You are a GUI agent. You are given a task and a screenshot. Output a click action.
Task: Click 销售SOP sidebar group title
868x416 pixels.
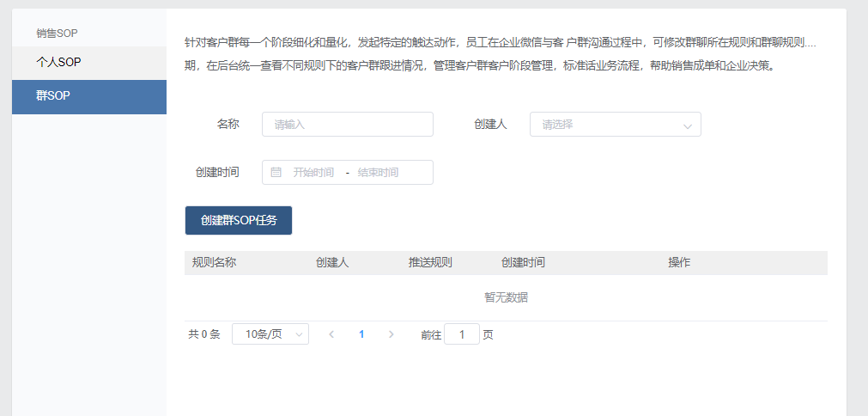pyautogui.click(x=57, y=34)
